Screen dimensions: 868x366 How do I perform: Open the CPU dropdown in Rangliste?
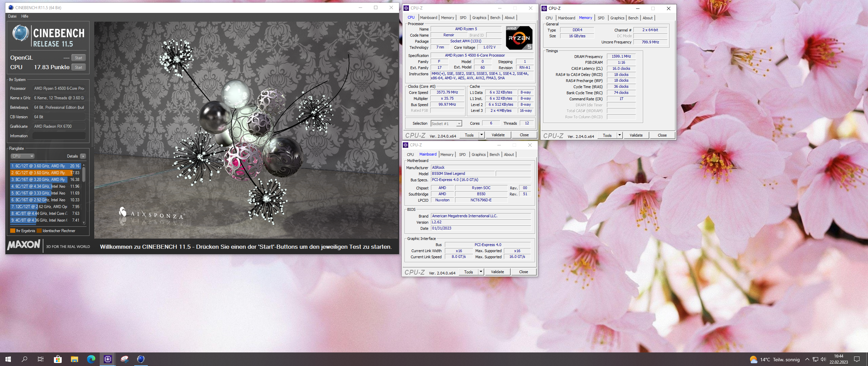(22, 156)
